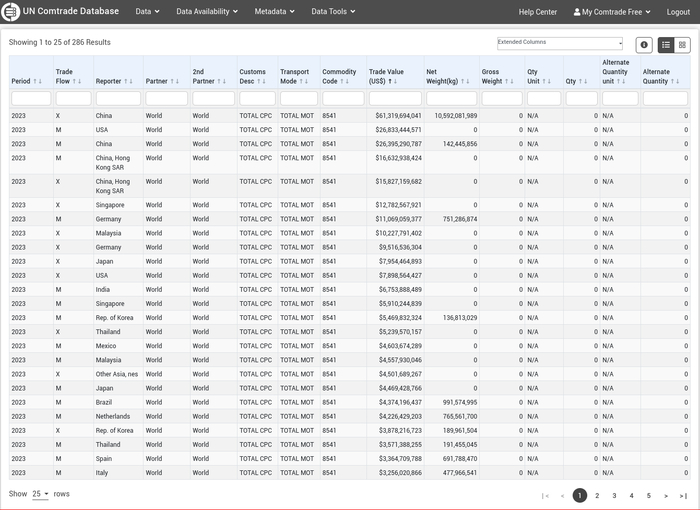Go to next results page arrow

coord(666,495)
